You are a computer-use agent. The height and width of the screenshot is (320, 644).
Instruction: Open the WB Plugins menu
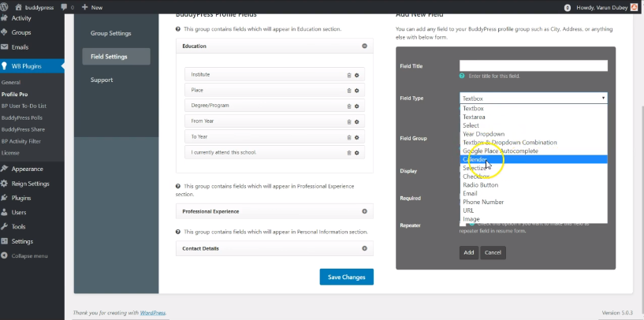point(26,65)
